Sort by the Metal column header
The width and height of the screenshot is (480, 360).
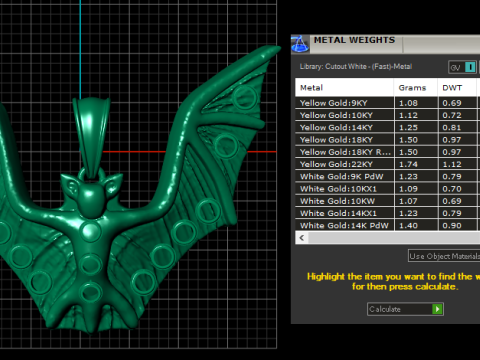pos(344,88)
